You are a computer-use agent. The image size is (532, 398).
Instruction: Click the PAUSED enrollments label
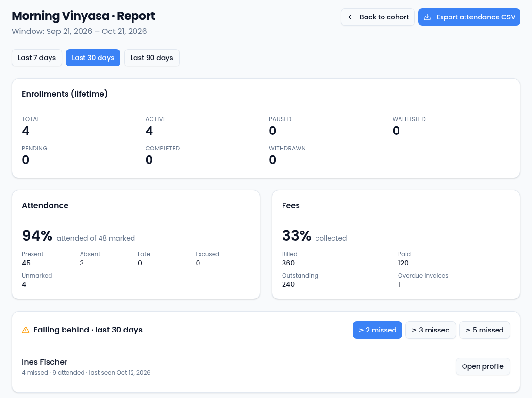tap(280, 119)
